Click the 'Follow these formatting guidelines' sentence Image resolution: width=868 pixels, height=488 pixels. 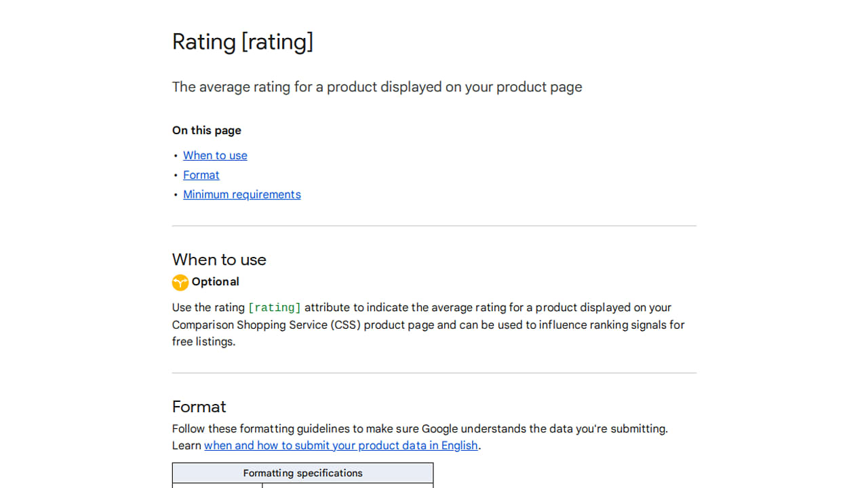coord(420,428)
